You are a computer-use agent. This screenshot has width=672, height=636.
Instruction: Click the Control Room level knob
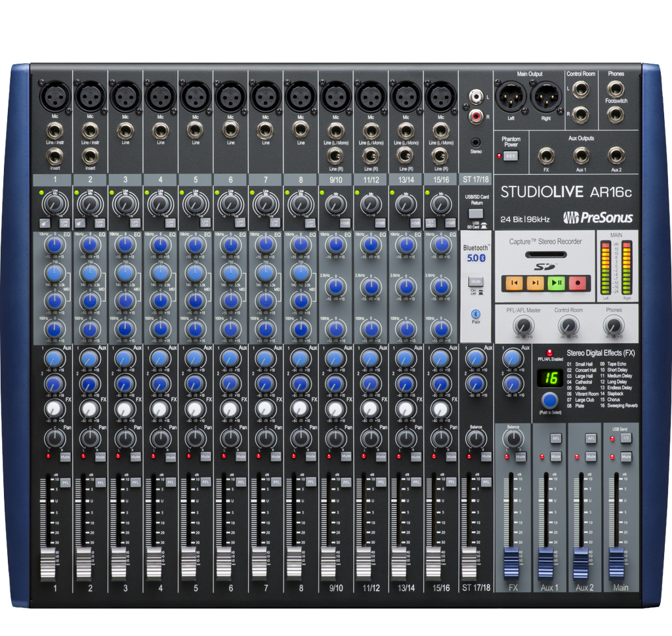(568, 326)
